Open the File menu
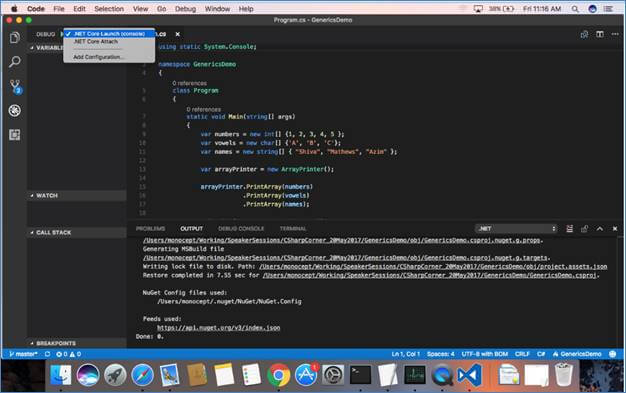Image resolution: width=626 pixels, height=393 pixels. (x=59, y=8)
